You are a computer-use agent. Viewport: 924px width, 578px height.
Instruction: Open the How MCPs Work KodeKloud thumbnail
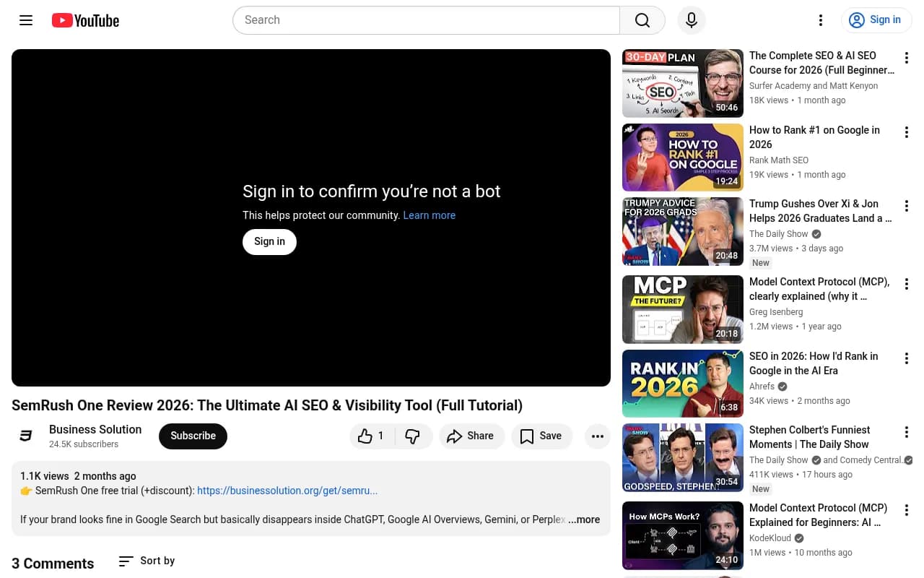tap(683, 535)
